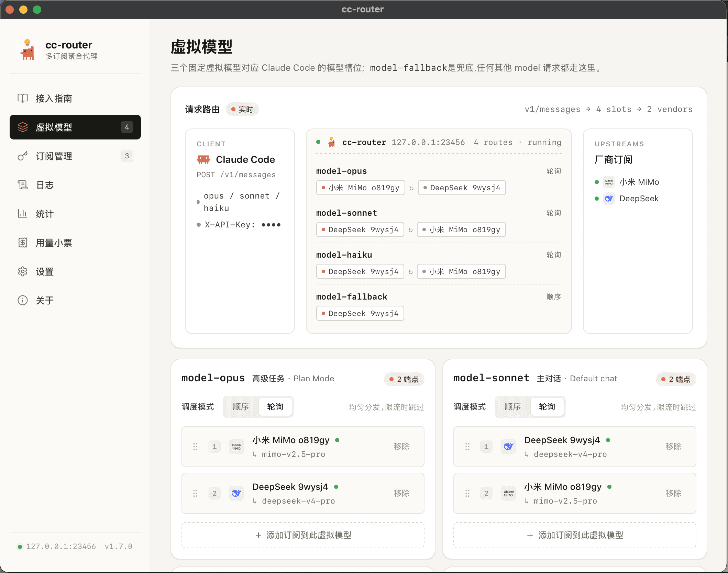The image size is (728, 573).
Task: Select 顺序 scheduling mode for model-sonnet
Action: pos(513,407)
